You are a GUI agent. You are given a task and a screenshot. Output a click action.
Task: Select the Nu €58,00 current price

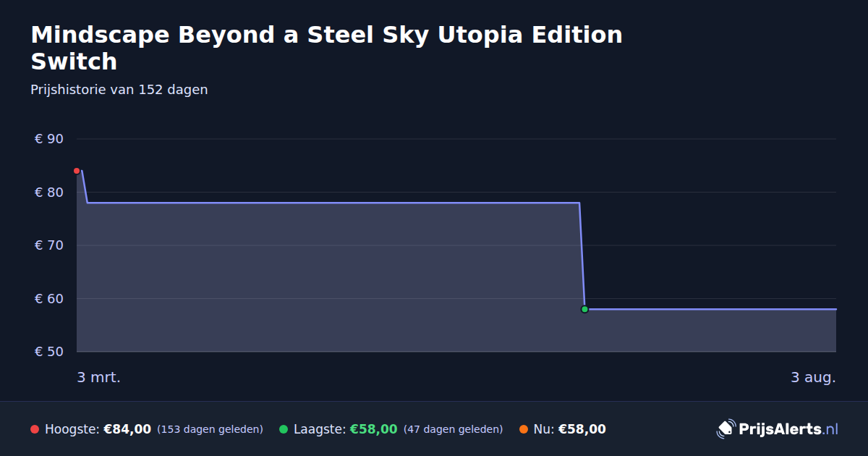click(x=582, y=429)
